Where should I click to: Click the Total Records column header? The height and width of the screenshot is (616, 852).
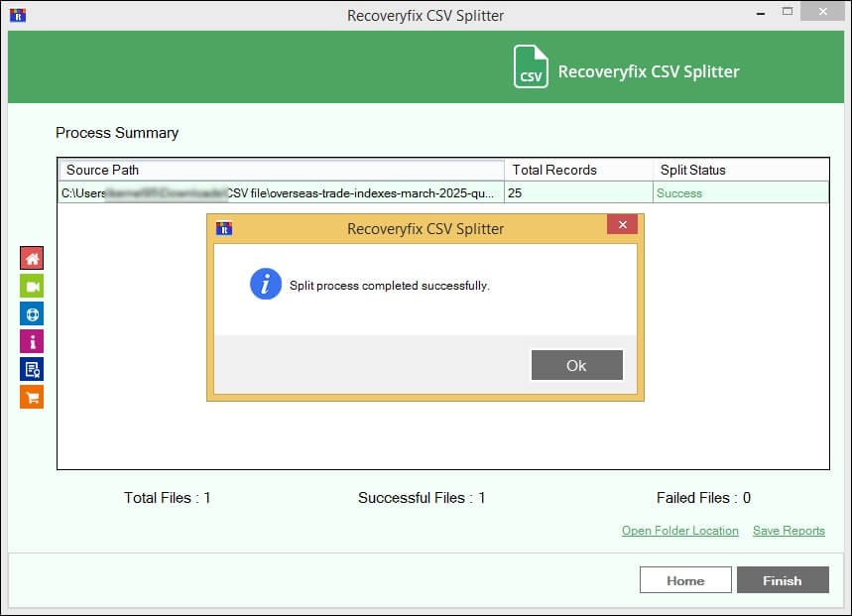[x=578, y=170]
